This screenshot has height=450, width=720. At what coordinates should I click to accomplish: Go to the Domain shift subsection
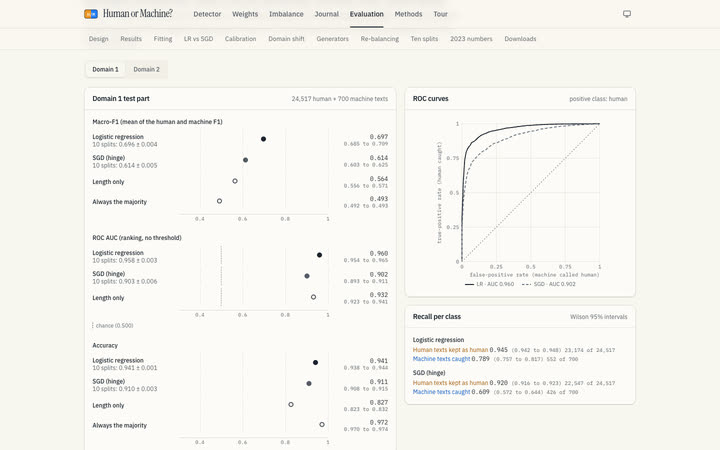click(287, 39)
